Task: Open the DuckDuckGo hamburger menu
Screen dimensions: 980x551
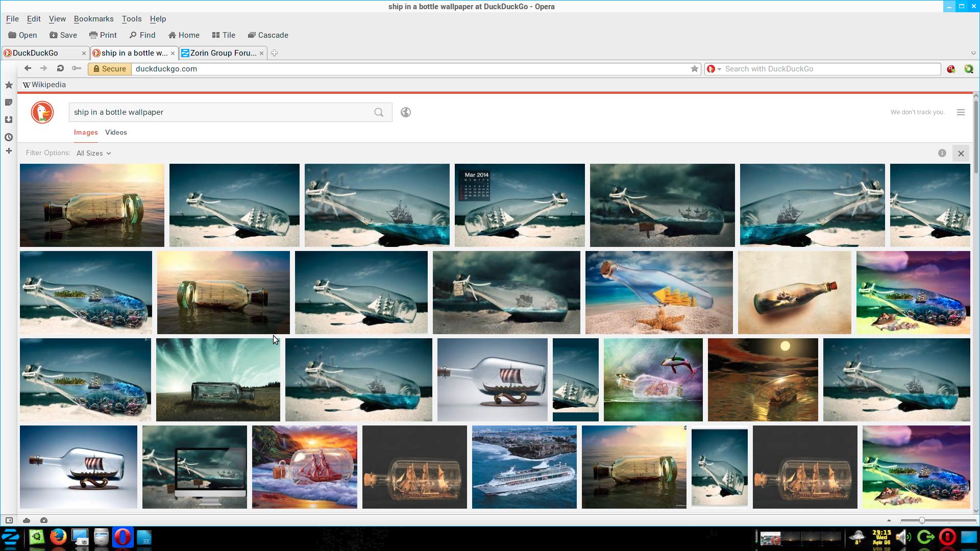Action: [961, 112]
